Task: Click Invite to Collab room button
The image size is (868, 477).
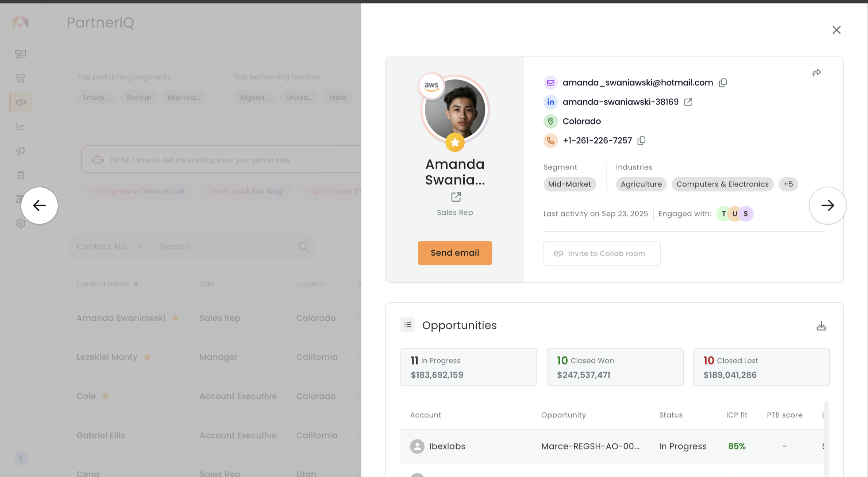Action: [x=602, y=253]
